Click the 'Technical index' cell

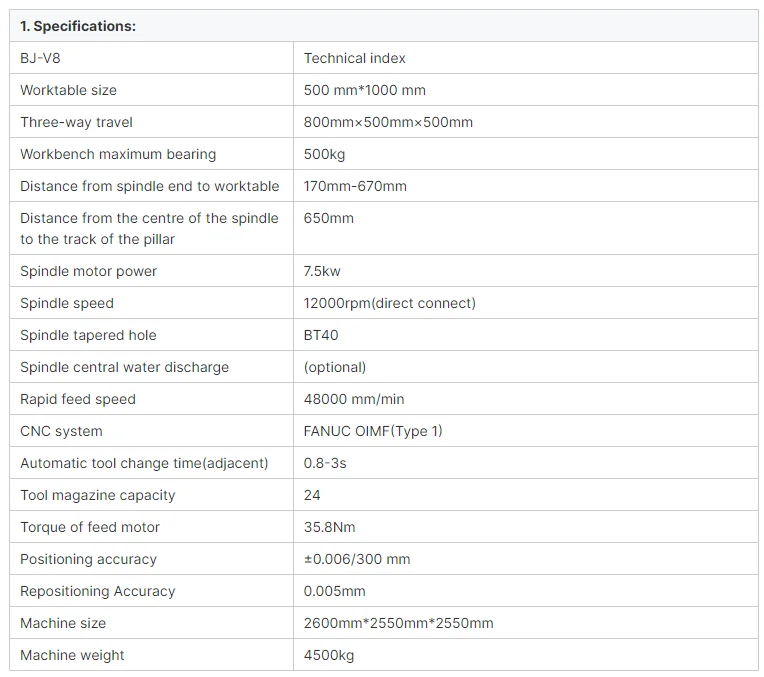click(x=355, y=58)
